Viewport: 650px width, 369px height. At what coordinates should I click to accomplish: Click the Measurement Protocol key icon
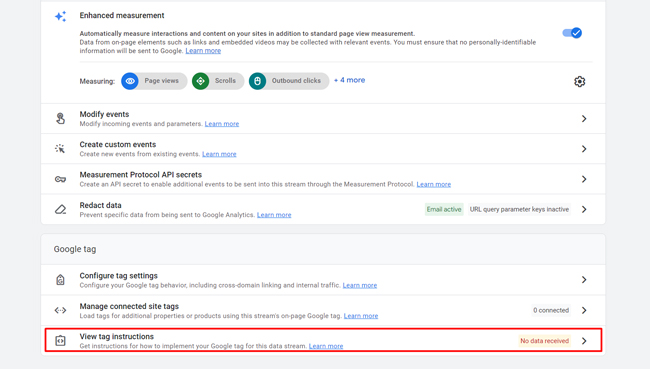pos(61,179)
